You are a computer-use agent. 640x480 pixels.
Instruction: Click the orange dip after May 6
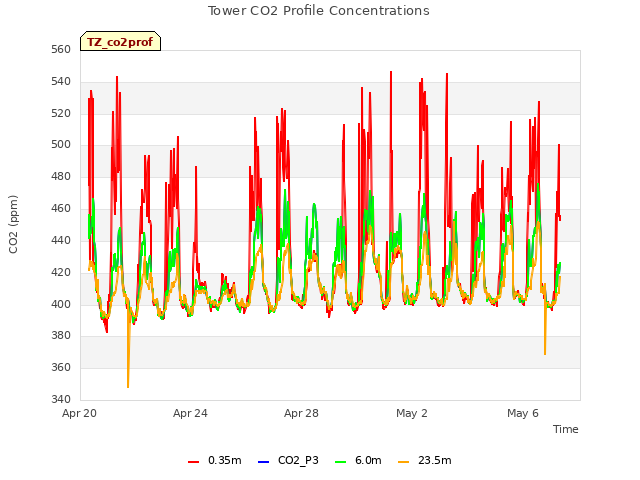click(545, 353)
